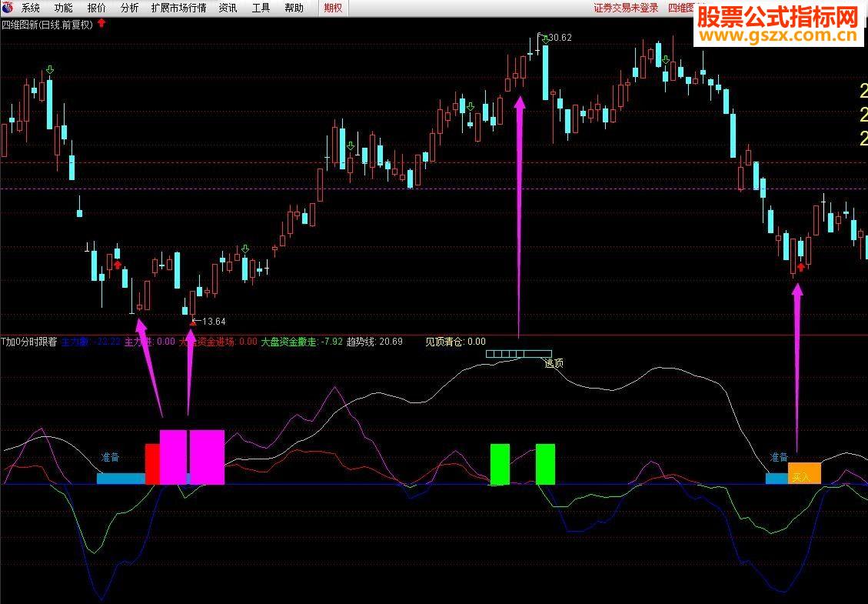Open the 系统 menu
Viewport: 868px width, 604px height.
click(31, 8)
